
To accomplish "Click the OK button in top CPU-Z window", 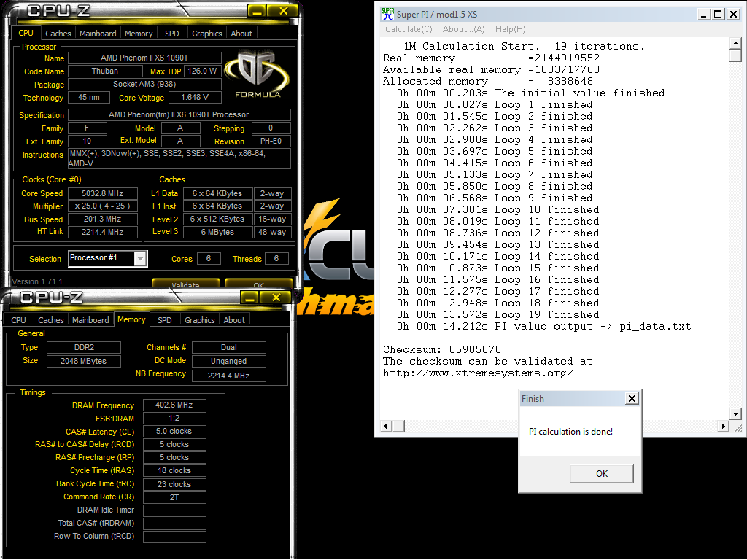I will click(x=259, y=284).
